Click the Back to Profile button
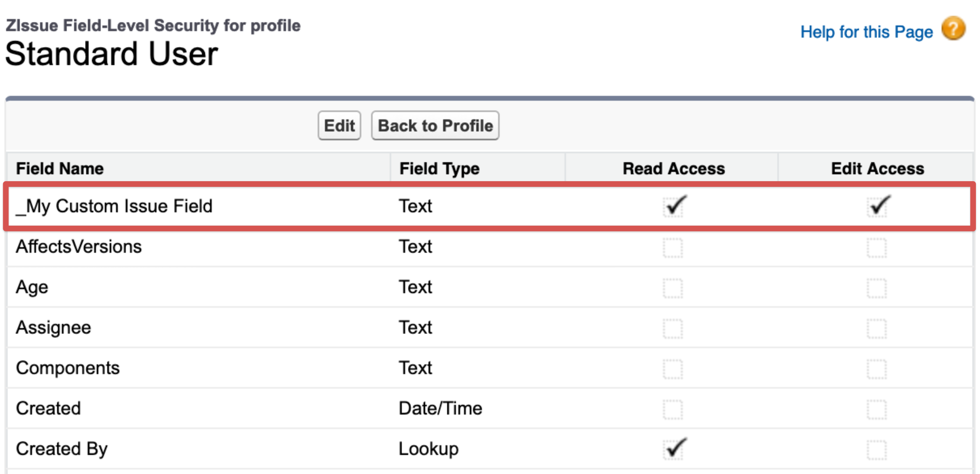Screen dimensions: 980x474 click(x=435, y=126)
